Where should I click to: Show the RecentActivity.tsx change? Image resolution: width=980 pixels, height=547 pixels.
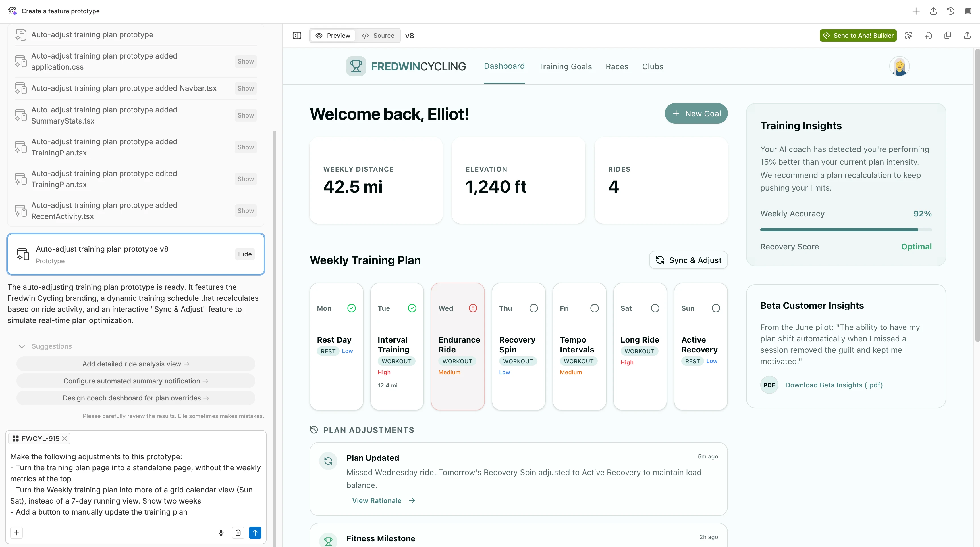[x=245, y=210]
